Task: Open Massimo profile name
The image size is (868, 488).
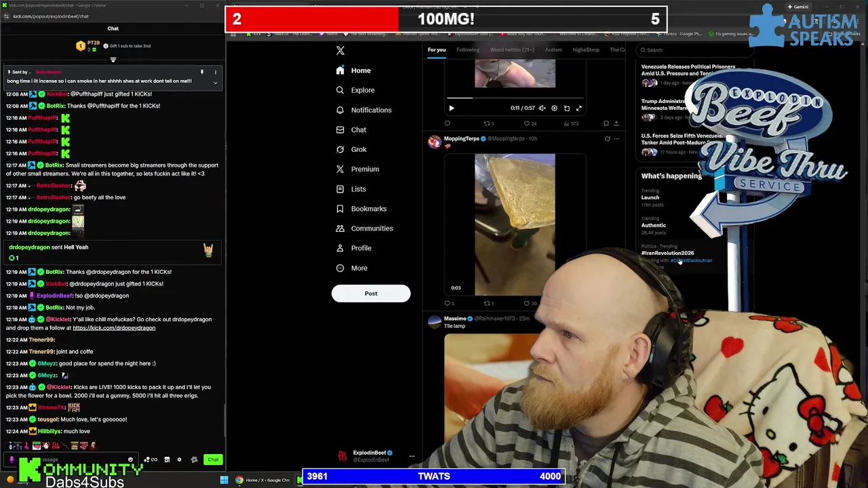Action: point(455,319)
